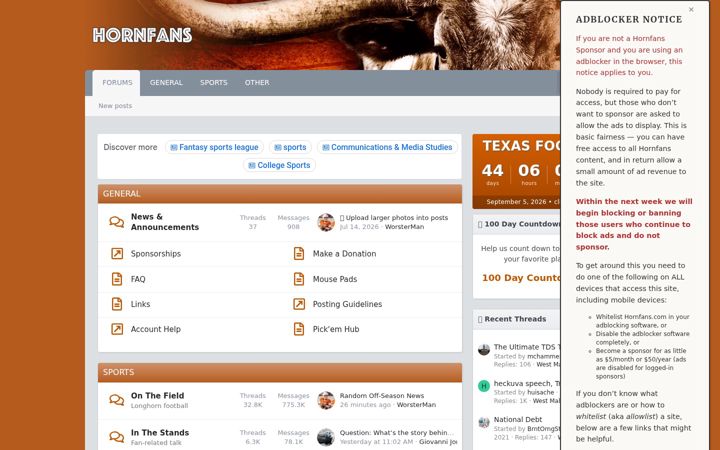The width and height of the screenshot is (720, 450).
Task: Click avatar next to The Ultimate TDS
Action: tap(484, 350)
